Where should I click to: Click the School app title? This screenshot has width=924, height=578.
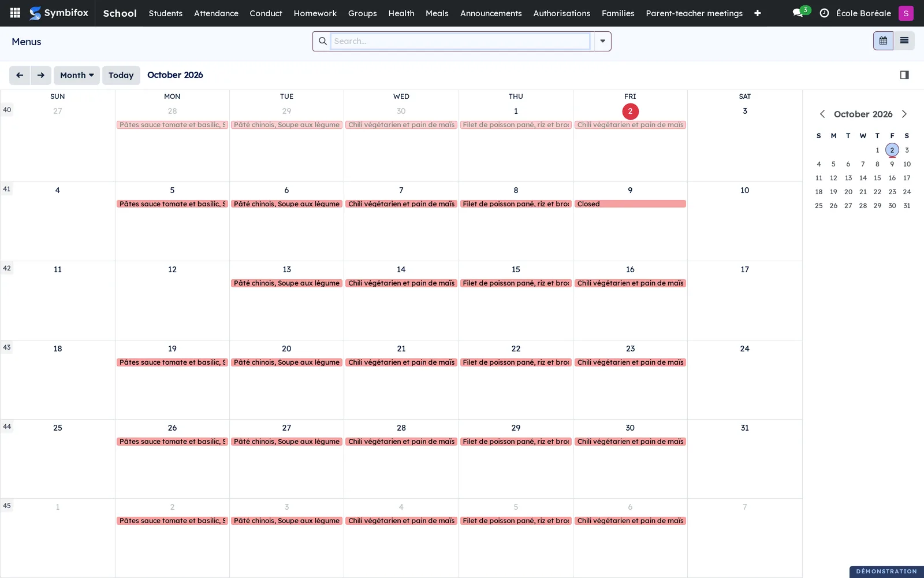click(x=120, y=13)
